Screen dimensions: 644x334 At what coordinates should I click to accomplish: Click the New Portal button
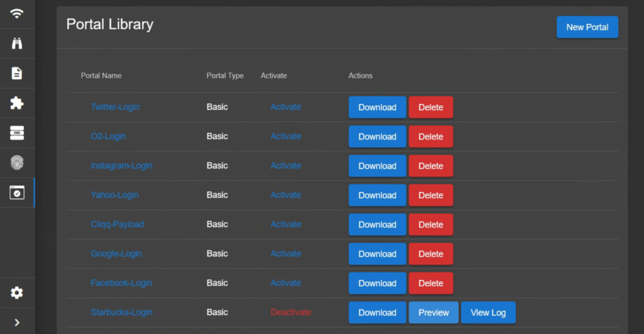click(x=587, y=27)
